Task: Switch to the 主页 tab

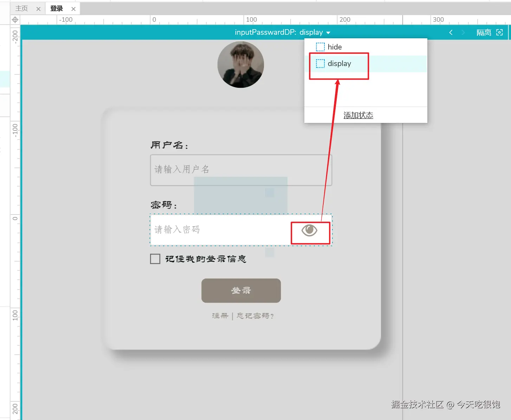Action: (x=21, y=8)
